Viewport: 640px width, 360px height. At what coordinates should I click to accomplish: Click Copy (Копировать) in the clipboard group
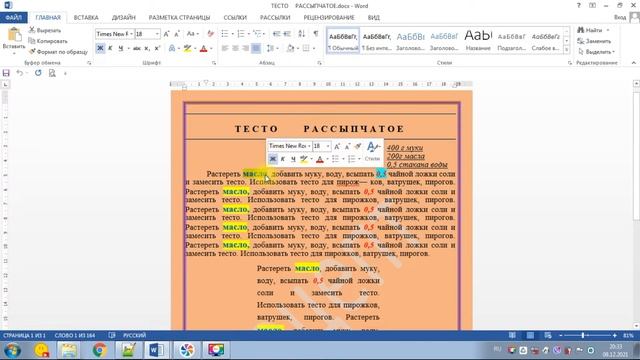click(x=48, y=41)
